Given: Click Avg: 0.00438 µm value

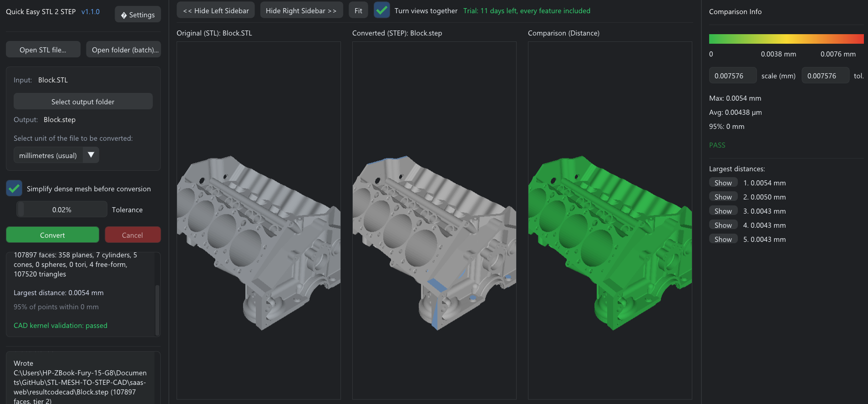Looking at the screenshot, I should [735, 112].
